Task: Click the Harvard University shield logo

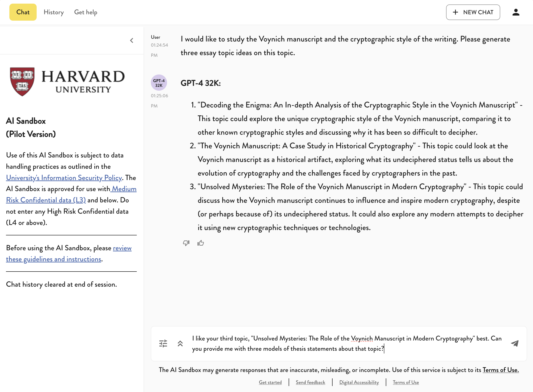Action: pos(22,81)
